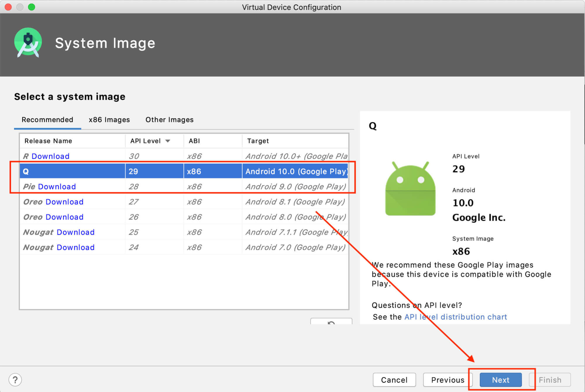Viewport: 585px width, 392px height.
Task: Download the Oreo API 27 image
Action: (64, 202)
